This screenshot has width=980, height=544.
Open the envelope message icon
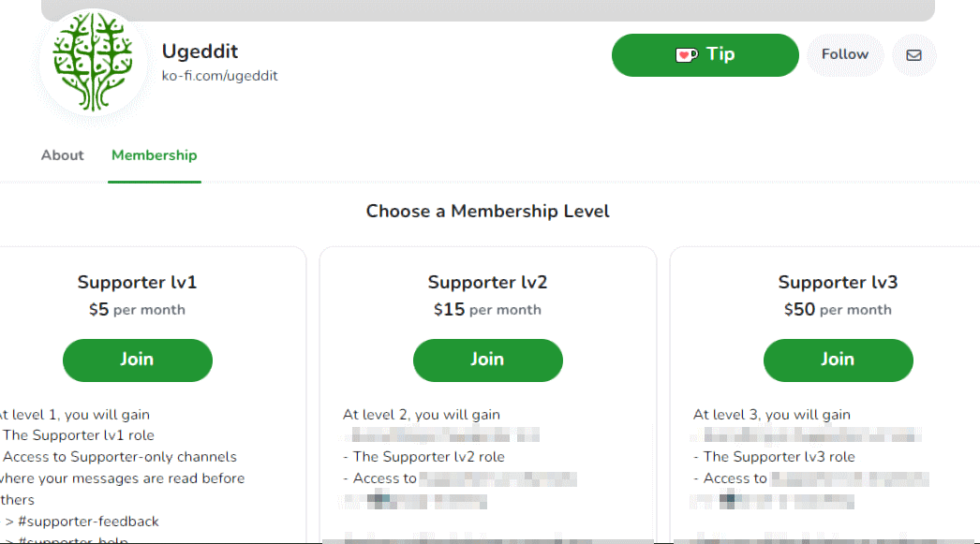(x=913, y=55)
